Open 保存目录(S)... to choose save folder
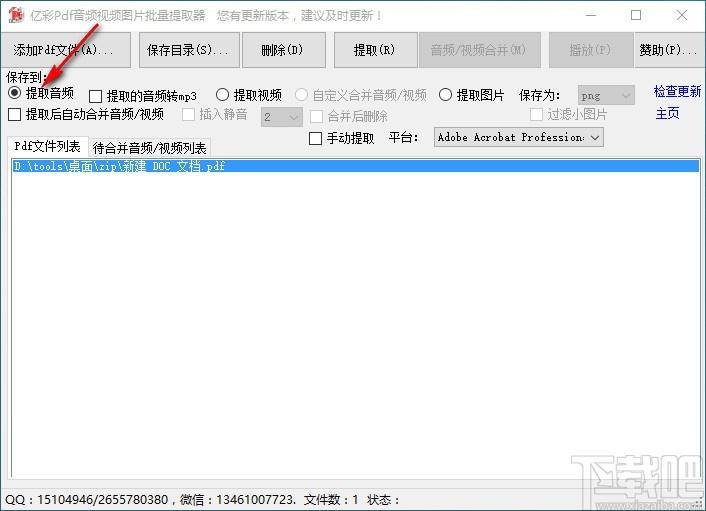The image size is (706, 511). (189, 50)
